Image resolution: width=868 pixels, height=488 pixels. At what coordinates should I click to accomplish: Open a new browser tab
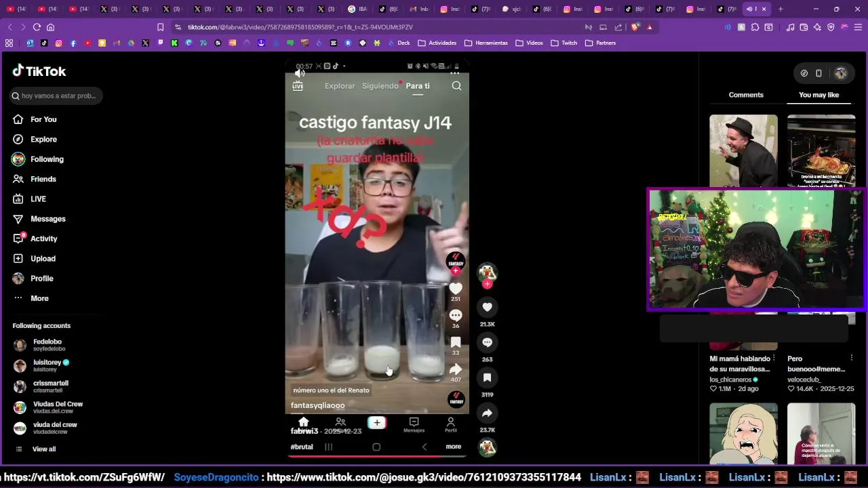(x=781, y=9)
